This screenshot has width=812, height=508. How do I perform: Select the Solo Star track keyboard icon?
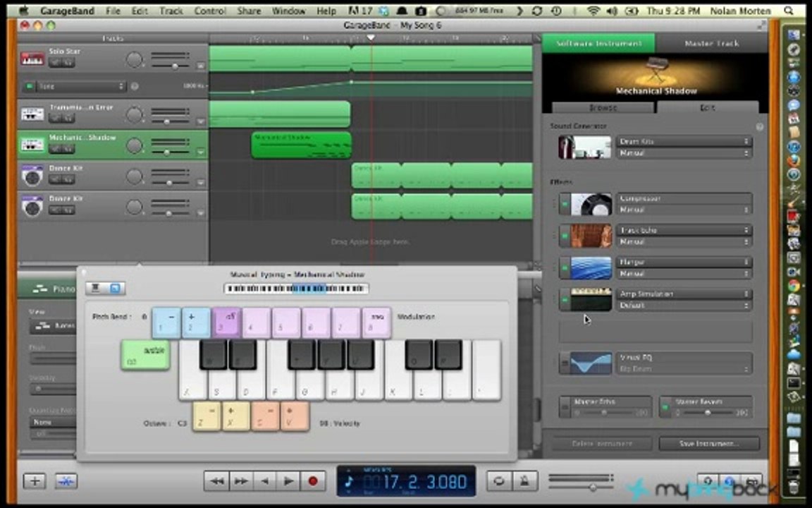coord(32,59)
